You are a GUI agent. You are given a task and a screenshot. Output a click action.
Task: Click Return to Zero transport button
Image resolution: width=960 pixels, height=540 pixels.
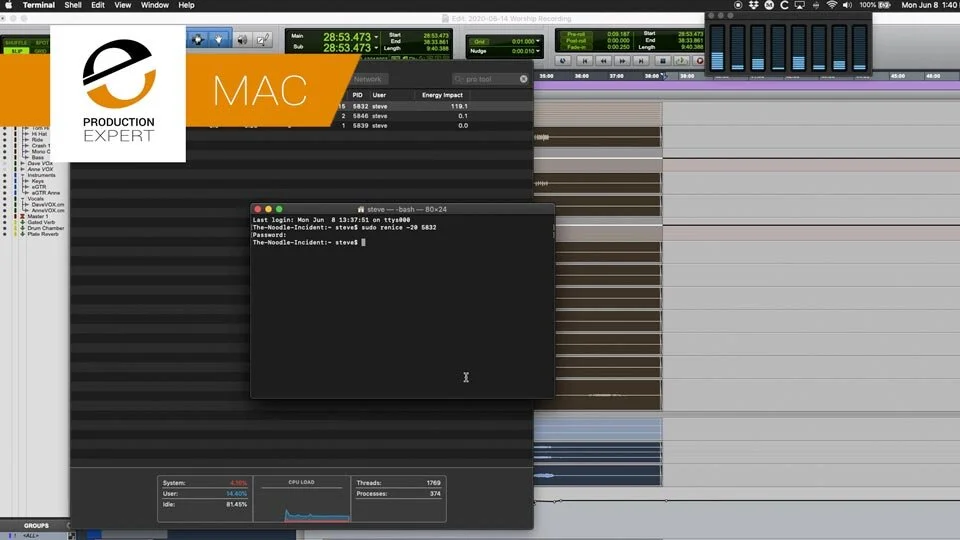[x=585, y=61]
